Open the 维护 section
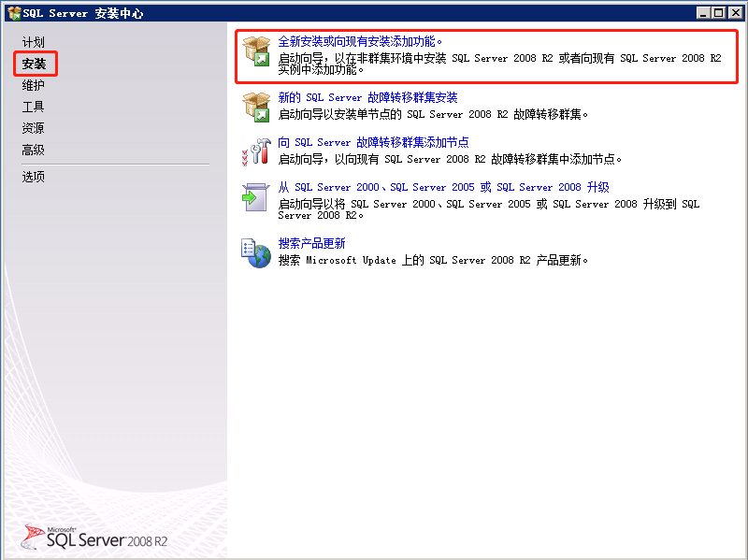Viewport: 748px width, 560px height. click(x=32, y=84)
